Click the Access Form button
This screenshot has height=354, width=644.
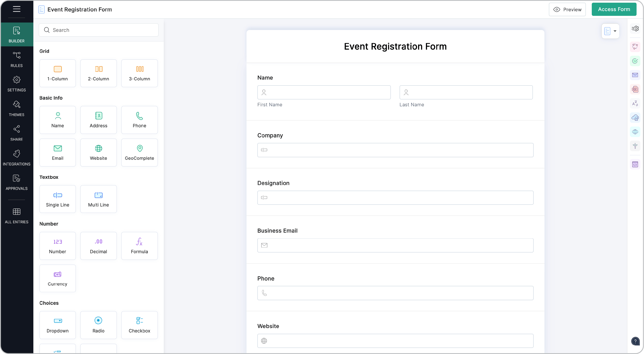pyautogui.click(x=614, y=9)
